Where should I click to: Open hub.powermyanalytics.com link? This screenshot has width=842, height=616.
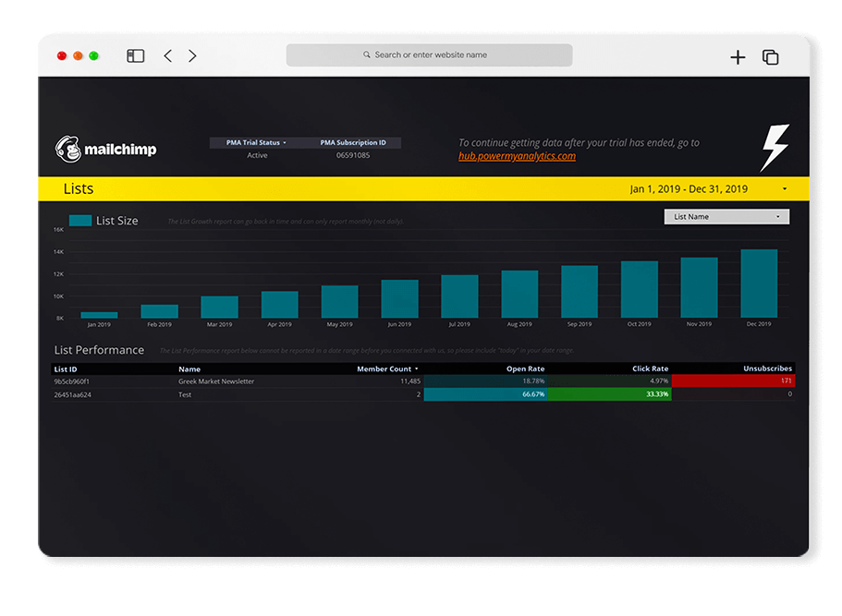tap(517, 156)
